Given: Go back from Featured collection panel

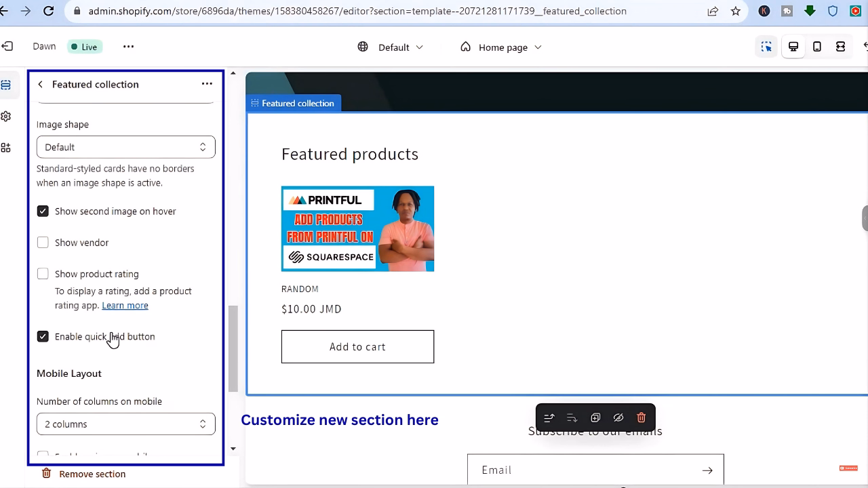Looking at the screenshot, I should click(40, 84).
